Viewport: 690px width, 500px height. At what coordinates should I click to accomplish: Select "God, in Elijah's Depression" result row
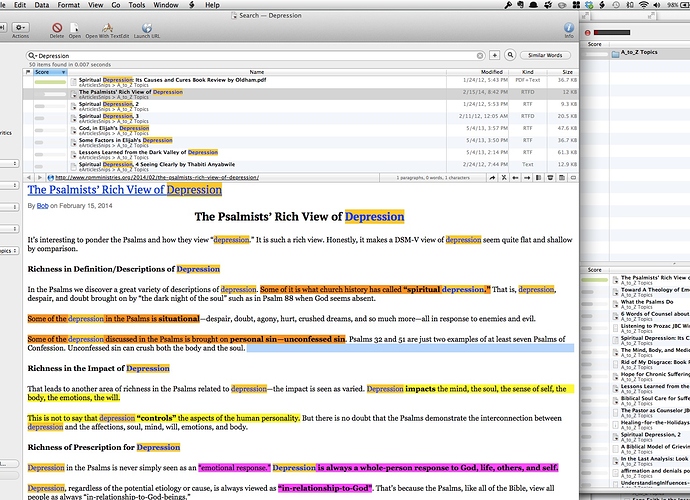click(114, 128)
